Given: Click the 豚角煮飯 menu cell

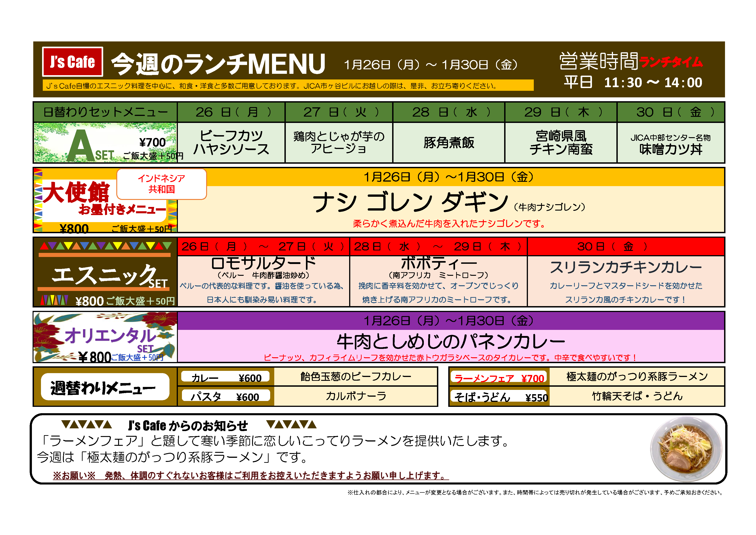Looking at the screenshot, I should point(448,143).
